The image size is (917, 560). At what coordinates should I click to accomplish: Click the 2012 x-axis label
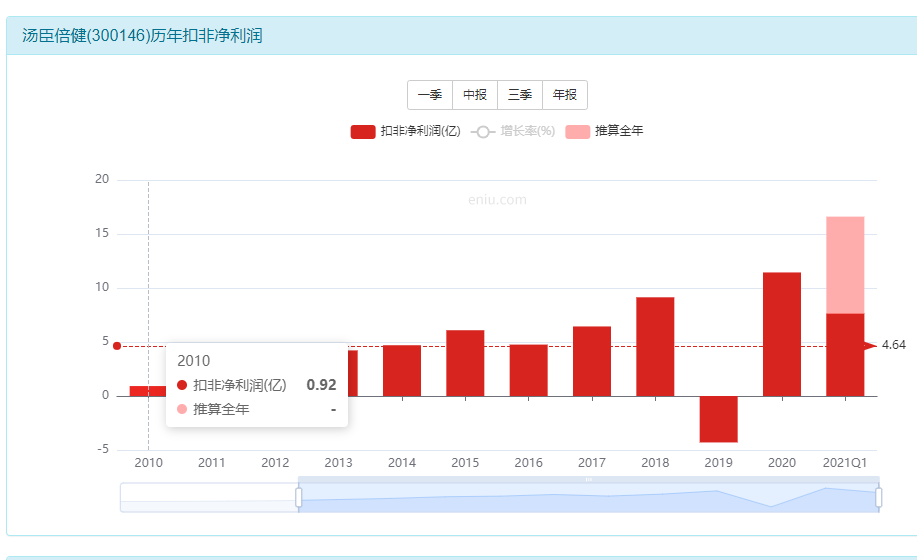[275, 463]
